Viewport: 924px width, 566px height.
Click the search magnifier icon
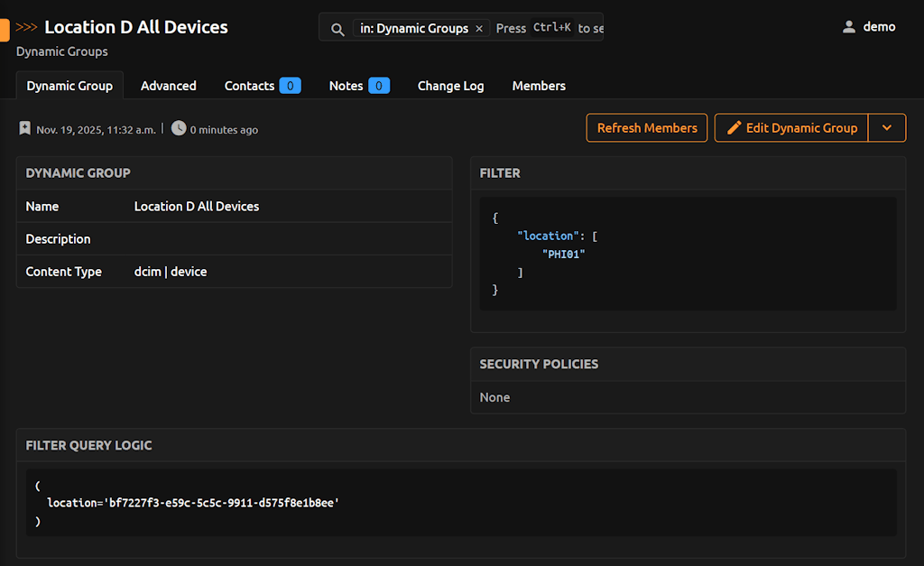click(x=337, y=29)
